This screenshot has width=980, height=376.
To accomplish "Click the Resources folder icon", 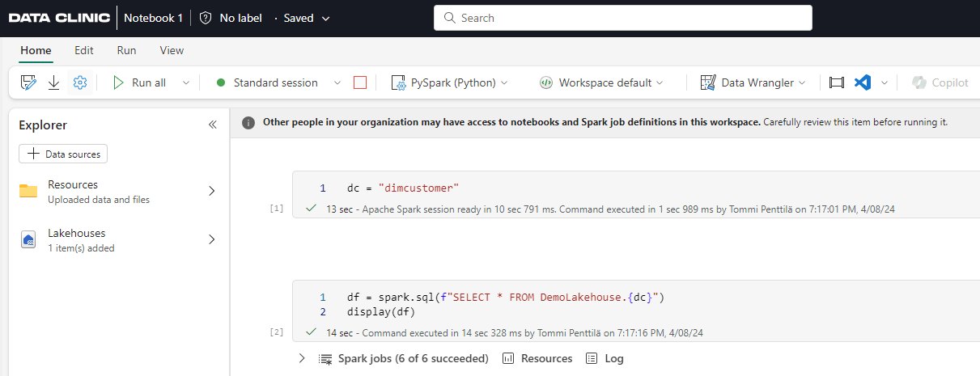I will 28,191.
